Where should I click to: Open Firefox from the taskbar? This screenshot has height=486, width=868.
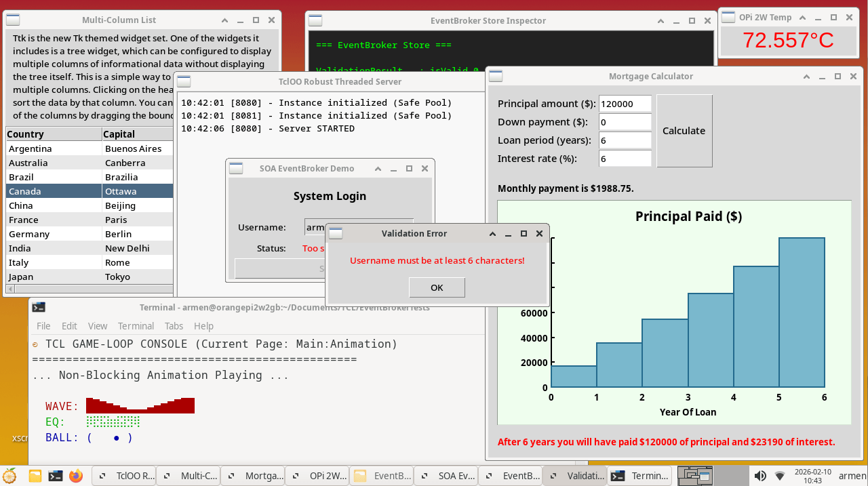click(75, 476)
